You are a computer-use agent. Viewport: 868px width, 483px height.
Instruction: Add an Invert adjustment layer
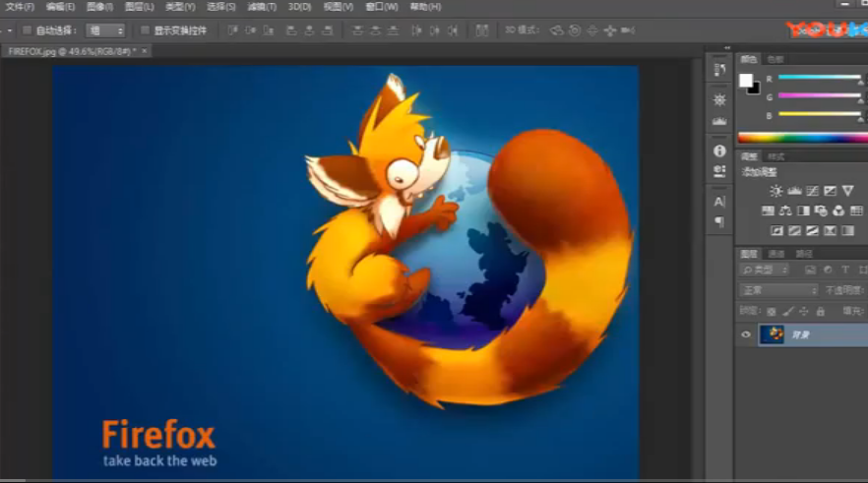(776, 231)
